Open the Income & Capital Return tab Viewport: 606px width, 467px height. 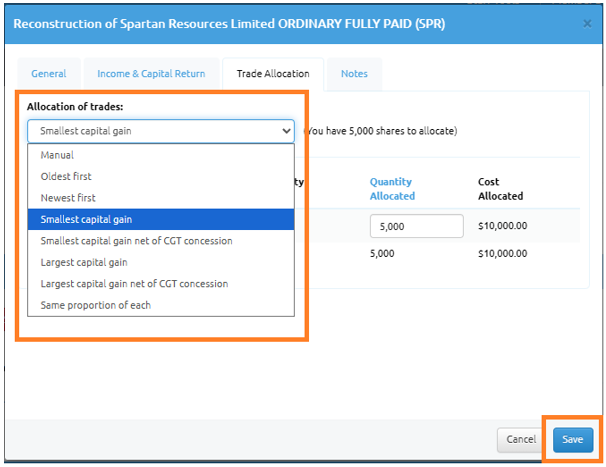coord(151,74)
